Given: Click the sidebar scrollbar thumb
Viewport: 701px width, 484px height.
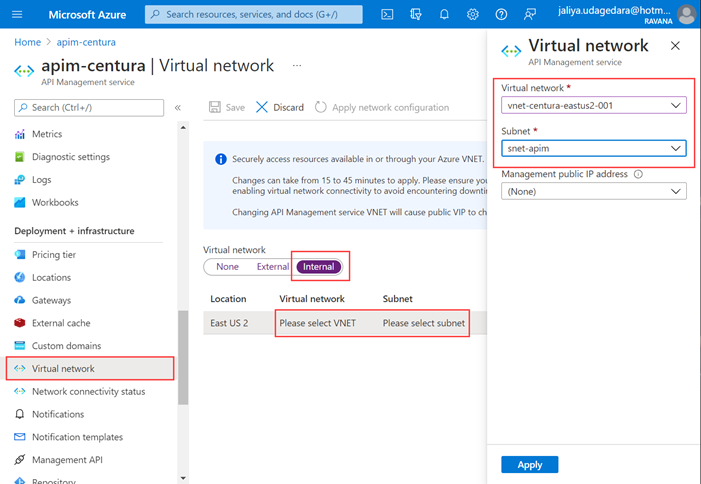Looking at the screenshot, I should (x=183, y=358).
